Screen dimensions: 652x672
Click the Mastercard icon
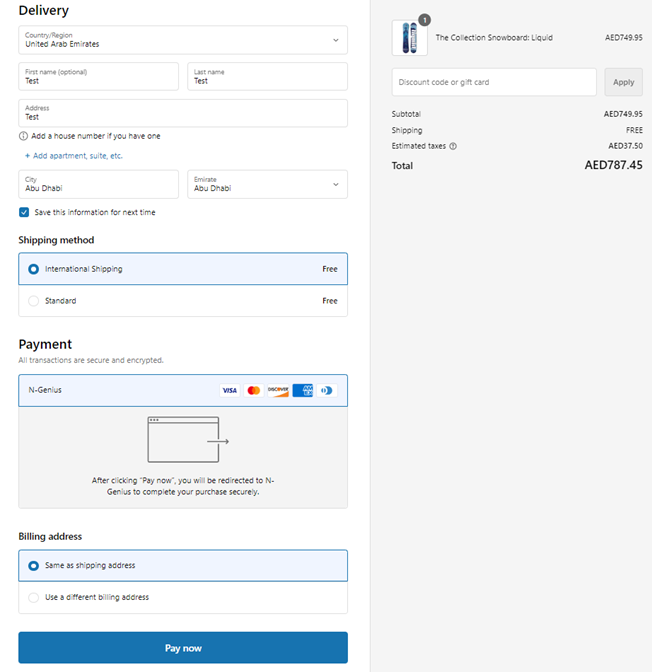[x=254, y=390]
